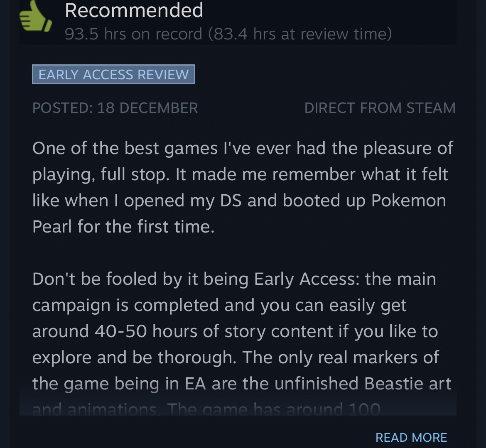
Task: Click the DIRECT FROM STEAM label
Action: [380, 108]
